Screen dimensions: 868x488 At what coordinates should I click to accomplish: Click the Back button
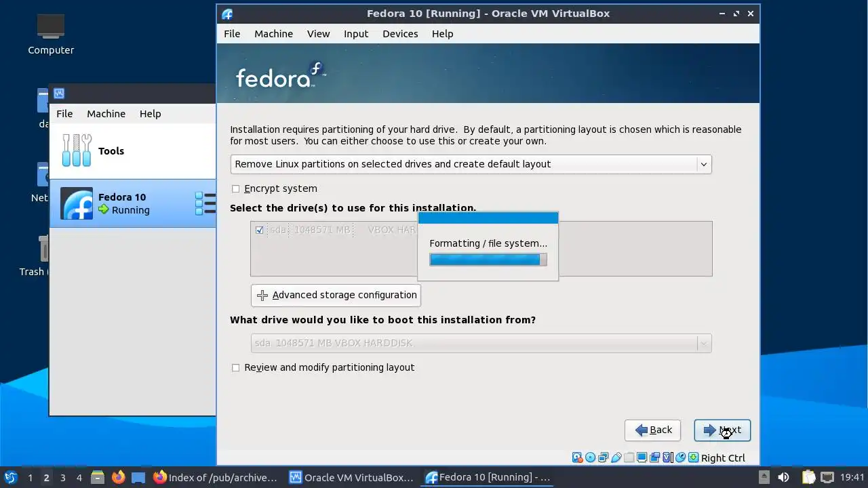click(653, 430)
